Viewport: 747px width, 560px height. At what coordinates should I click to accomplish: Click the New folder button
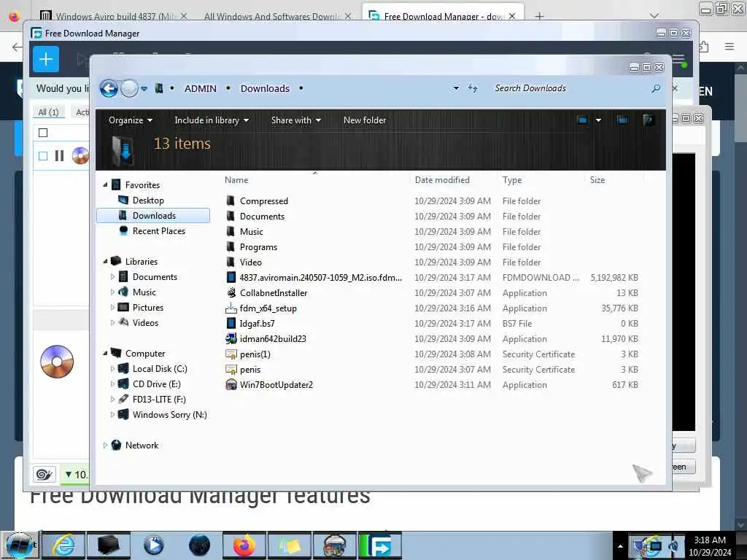click(x=365, y=120)
